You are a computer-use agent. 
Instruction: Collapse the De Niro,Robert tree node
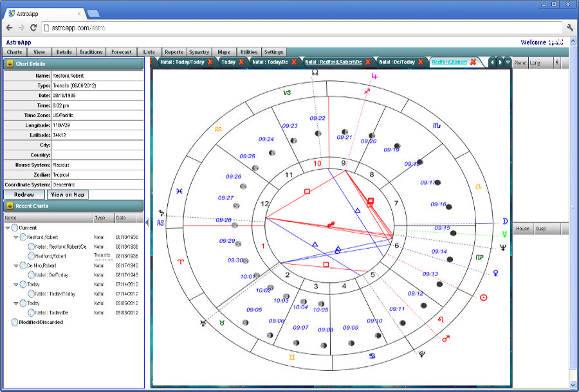pyautogui.click(x=16, y=265)
